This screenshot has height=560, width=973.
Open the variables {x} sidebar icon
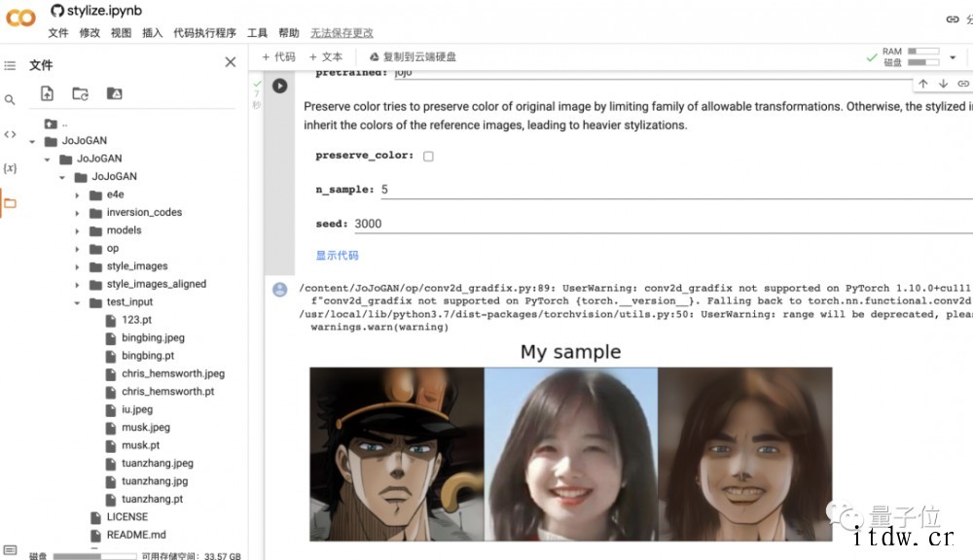click(10, 168)
